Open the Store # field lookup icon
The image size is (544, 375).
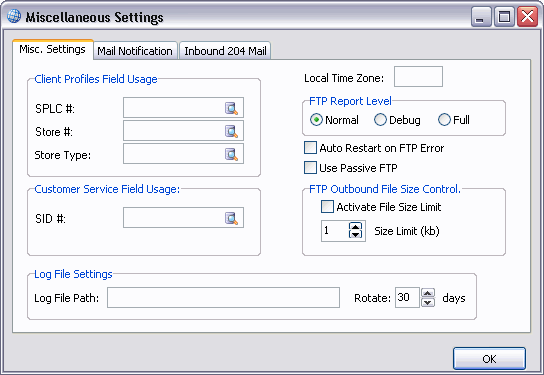[231, 131]
